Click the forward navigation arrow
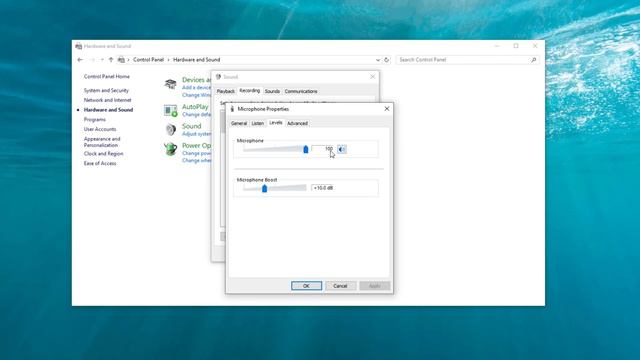 pyautogui.click(x=92, y=60)
